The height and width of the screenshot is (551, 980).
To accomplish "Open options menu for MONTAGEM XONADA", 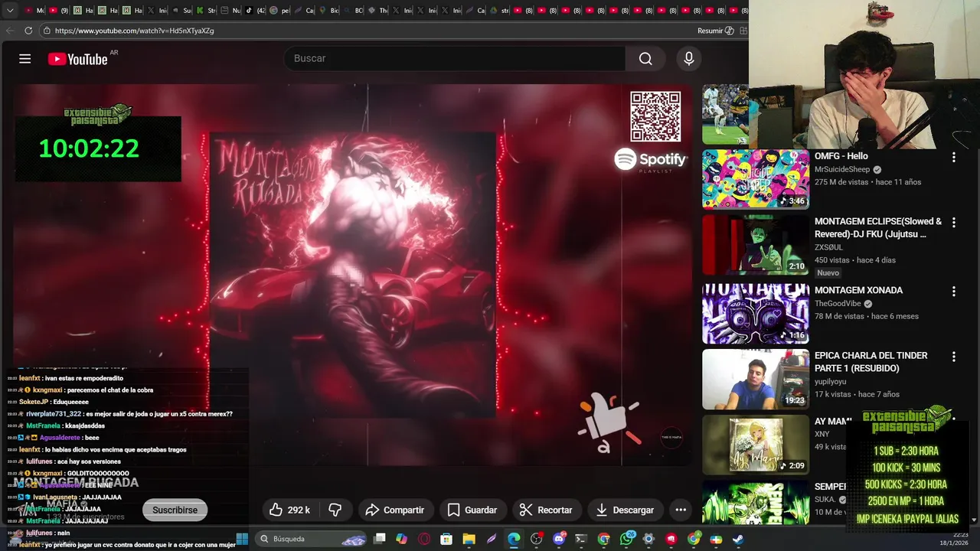I will (x=953, y=292).
